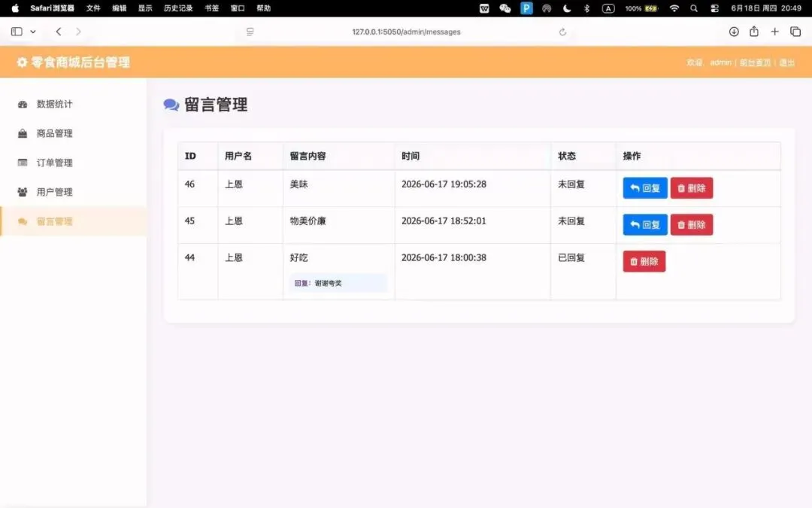The width and height of the screenshot is (812, 508).
Task: Select 留言管理 in sidebar
Action: 73,221
